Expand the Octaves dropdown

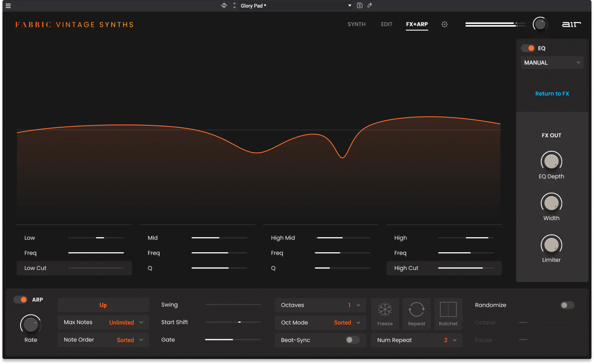[x=320, y=305]
